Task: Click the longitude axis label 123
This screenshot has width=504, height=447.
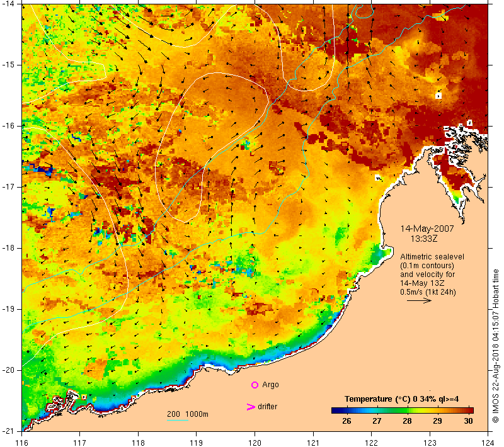Action: [430, 443]
